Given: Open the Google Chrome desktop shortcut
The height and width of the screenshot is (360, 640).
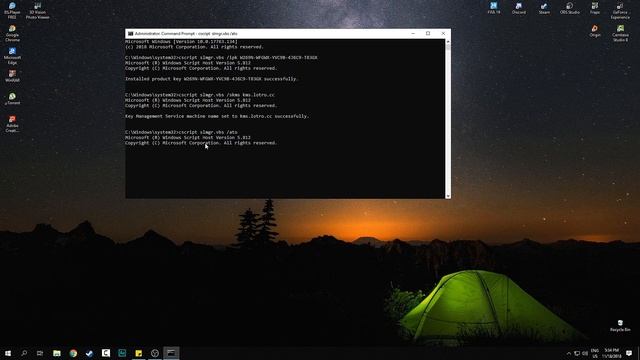Looking at the screenshot, I should click(x=12, y=33).
